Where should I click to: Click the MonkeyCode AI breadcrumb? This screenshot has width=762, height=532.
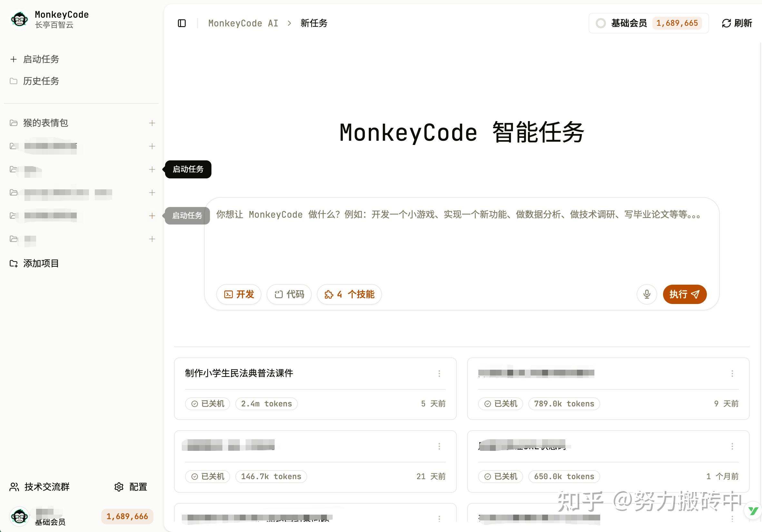243,23
